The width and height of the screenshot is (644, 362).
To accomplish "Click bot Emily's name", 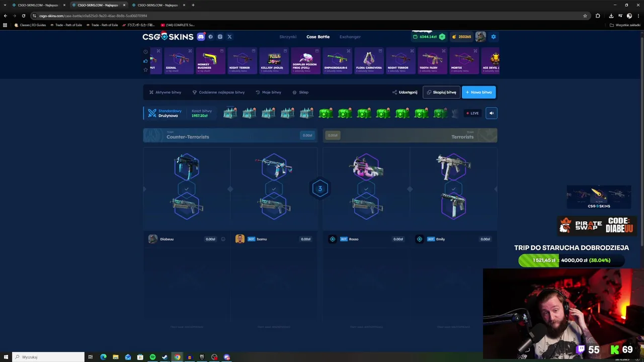I will [441, 239].
